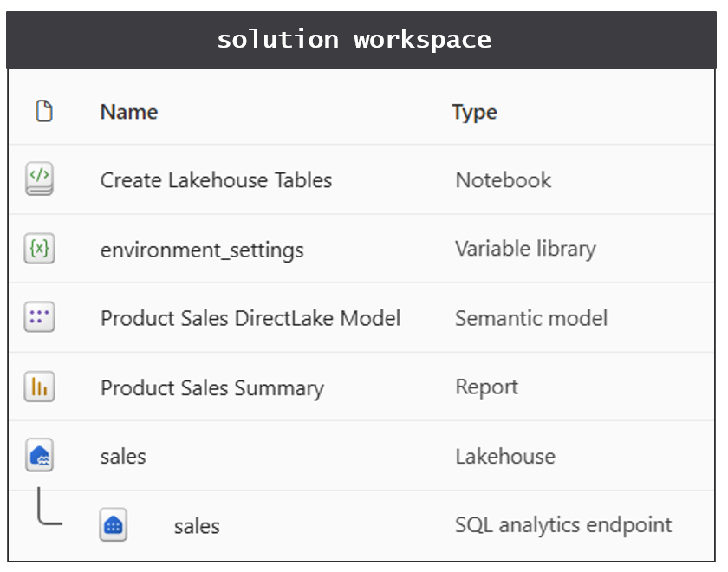Image resolution: width=728 pixels, height=572 pixels.
Task: Select the child sales SQL endpoint item
Action: click(x=197, y=527)
